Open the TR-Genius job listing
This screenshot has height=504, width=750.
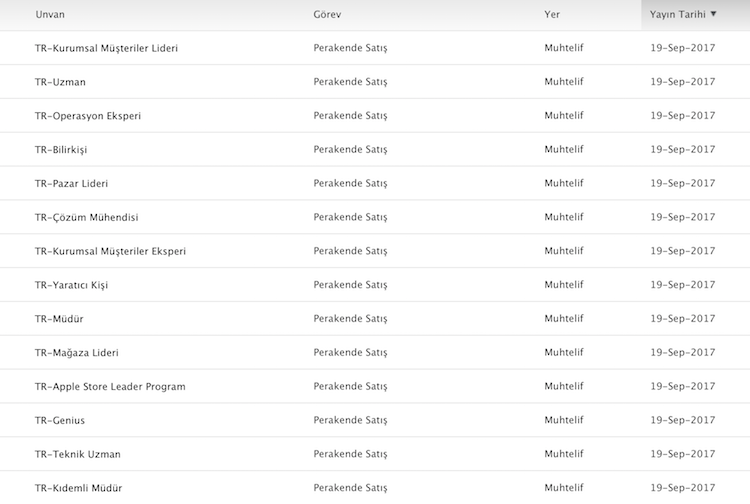click(x=60, y=421)
